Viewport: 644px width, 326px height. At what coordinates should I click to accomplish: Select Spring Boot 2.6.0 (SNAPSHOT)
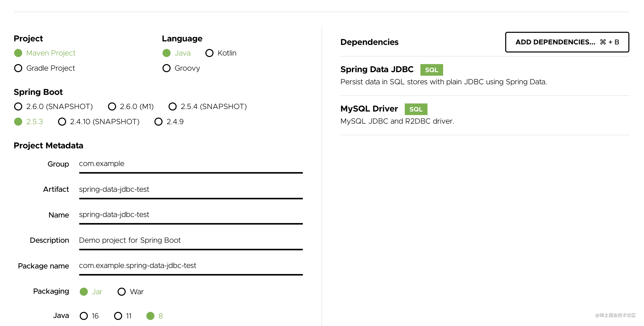pyautogui.click(x=18, y=106)
